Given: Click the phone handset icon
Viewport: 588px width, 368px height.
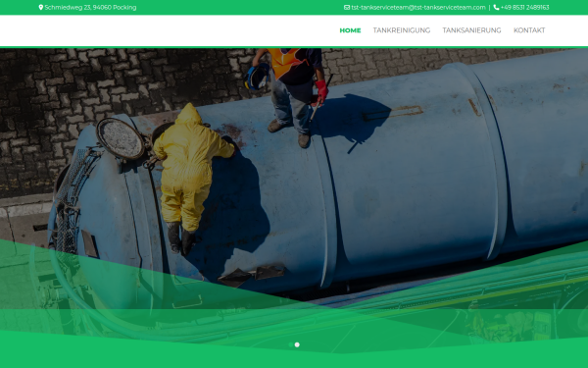Looking at the screenshot, I should pyautogui.click(x=496, y=7).
